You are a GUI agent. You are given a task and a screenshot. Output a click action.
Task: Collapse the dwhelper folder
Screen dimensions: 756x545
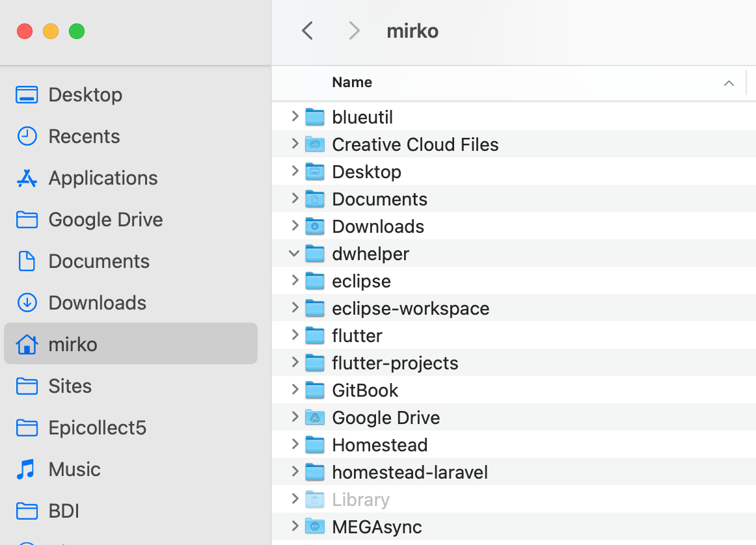[295, 254]
